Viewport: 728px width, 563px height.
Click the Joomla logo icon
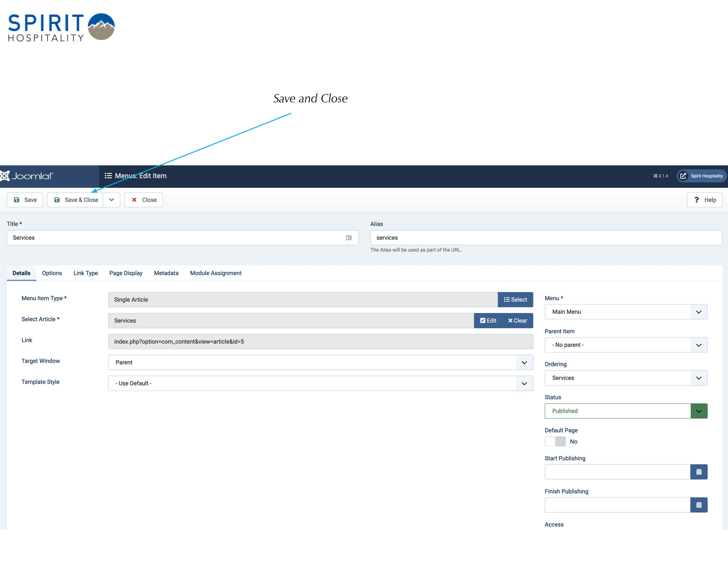click(x=5, y=176)
